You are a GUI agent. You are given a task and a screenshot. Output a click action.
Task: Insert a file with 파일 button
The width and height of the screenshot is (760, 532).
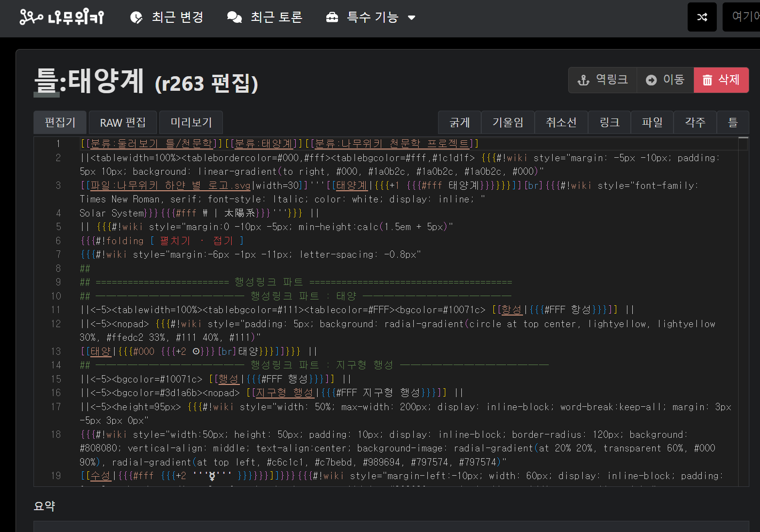point(652,122)
